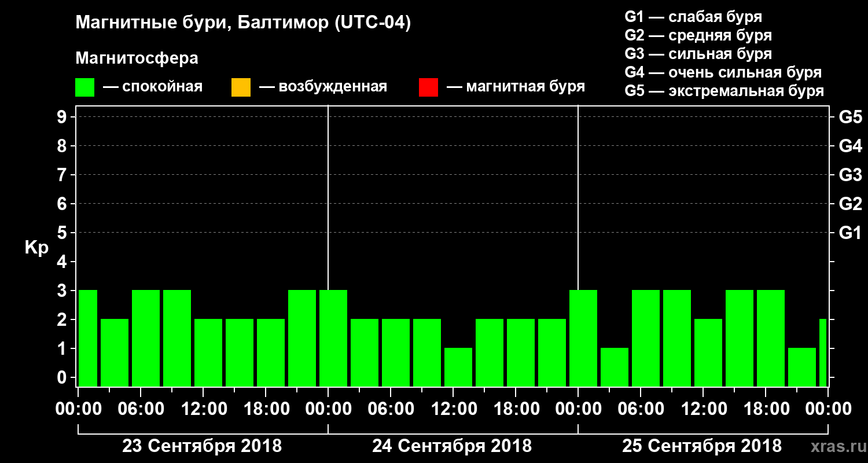Select the 'G3 — сильная буря' legend line
The width and height of the screenshot is (868, 463).
tap(698, 54)
